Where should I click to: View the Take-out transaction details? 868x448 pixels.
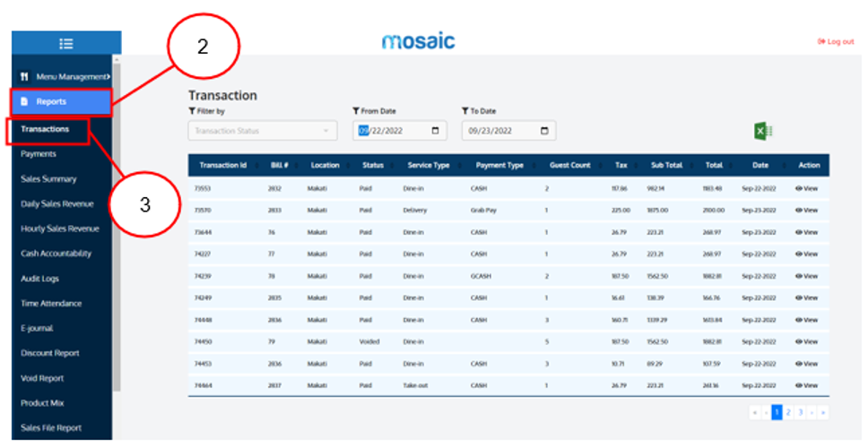[x=806, y=385]
